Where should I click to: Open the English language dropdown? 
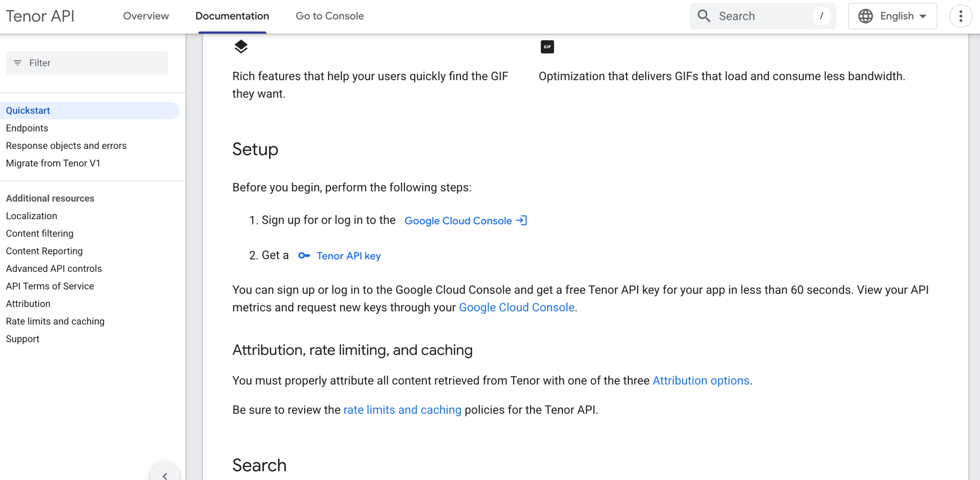pos(892,16)
